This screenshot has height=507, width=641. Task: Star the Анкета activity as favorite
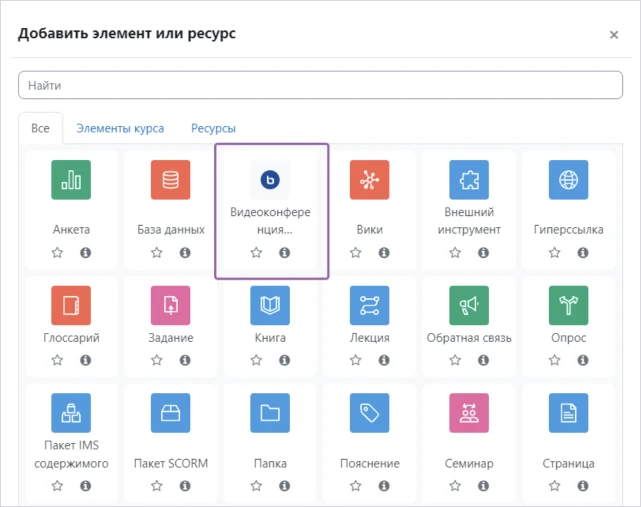tap(57, 253)
